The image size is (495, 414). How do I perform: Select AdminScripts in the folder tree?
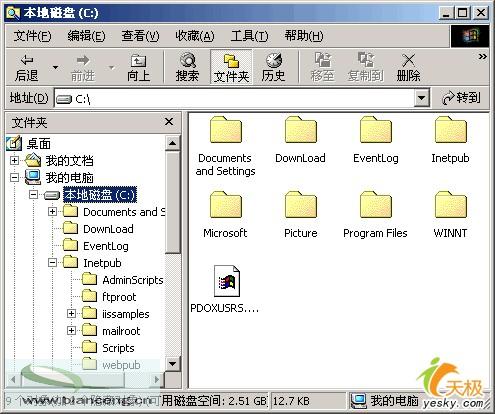pos(133,280)
